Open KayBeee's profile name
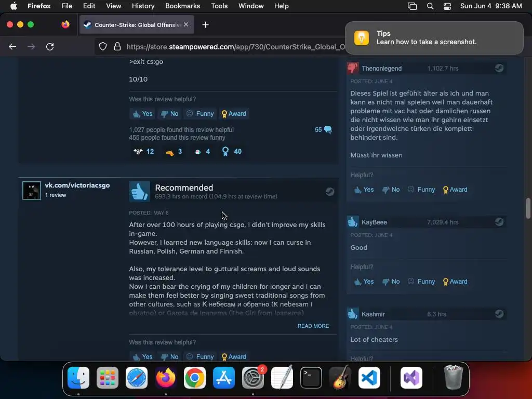 [x=374, y=222]
